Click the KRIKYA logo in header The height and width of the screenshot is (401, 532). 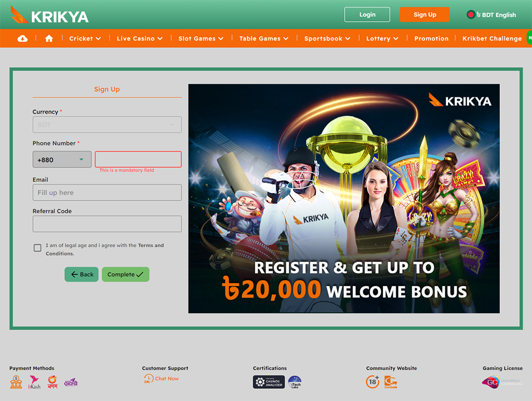49,15
